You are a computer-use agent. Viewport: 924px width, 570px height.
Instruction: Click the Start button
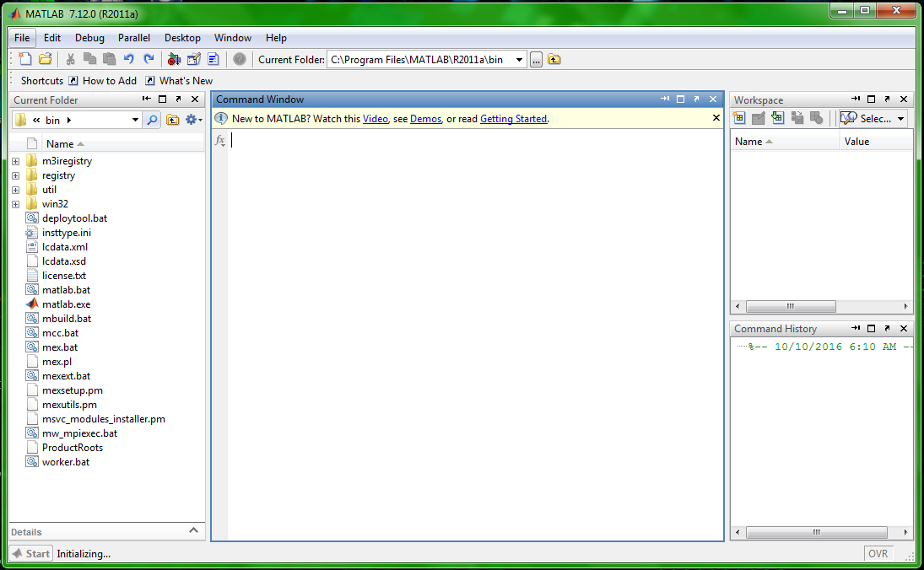(x=31, y=553)
